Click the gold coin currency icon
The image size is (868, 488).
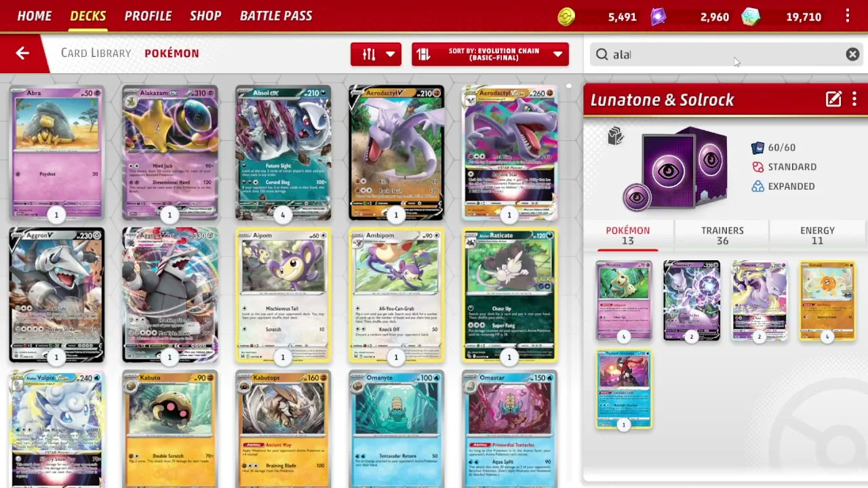566,17
